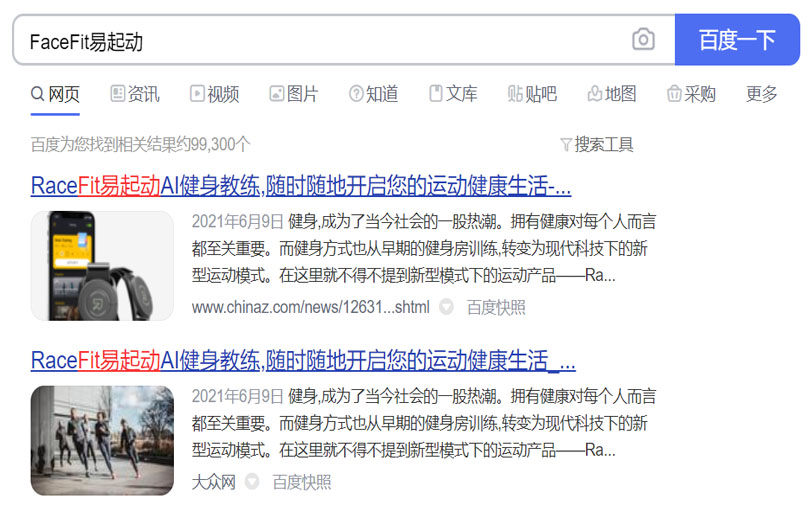Go to the 图片 tab
Screen dimensions: 810x515
click(x=293, y=94)
